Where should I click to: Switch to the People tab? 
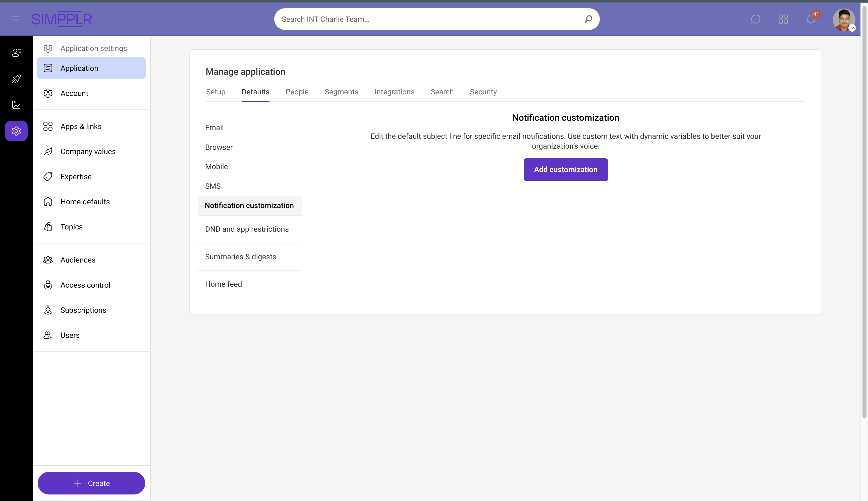(x=297, y=92)
